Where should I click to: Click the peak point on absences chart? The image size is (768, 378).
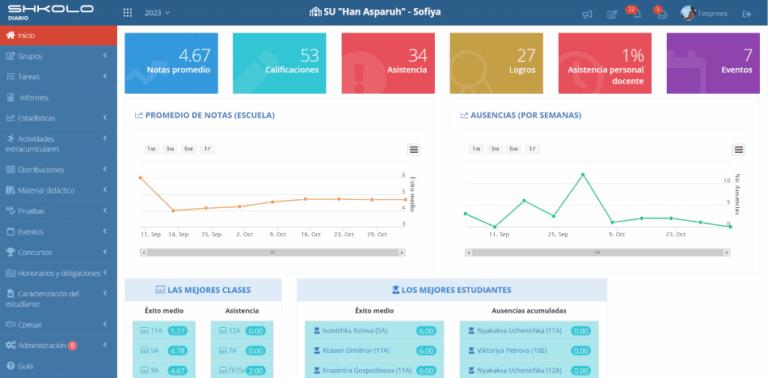point(583,174)
